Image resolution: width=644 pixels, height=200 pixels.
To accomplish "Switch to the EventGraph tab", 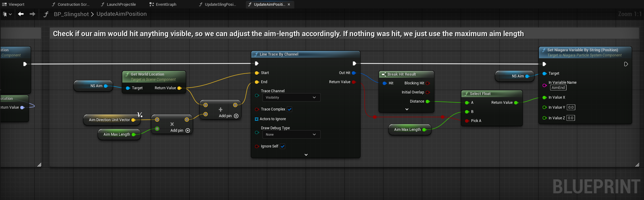I will [x=166, y=5].
